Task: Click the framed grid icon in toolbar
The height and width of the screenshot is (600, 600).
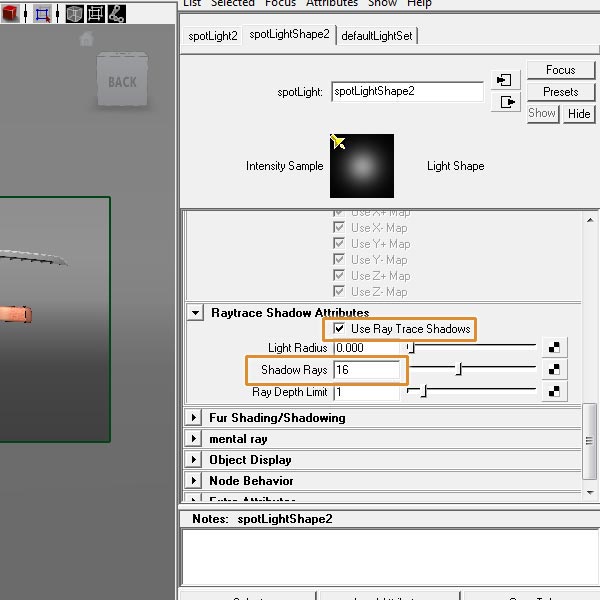Action: point(96,14)
